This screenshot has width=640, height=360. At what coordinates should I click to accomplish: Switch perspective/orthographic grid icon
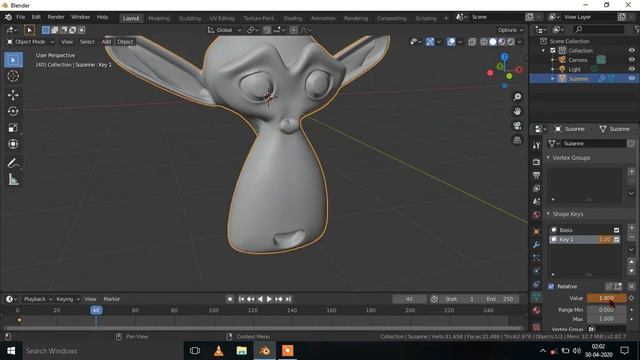coord(517,140)
